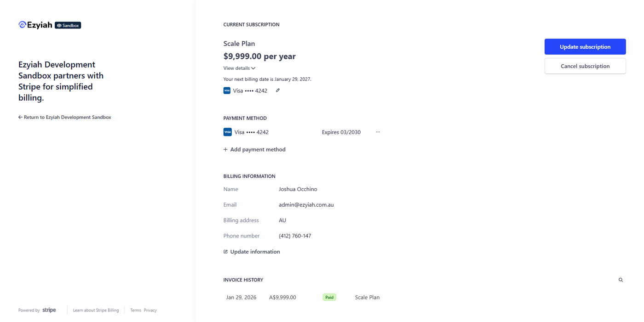644x322 pixels.
Task: Expand View details for Scale Plan
Action: pyautogui.click(x=239, y=68)
